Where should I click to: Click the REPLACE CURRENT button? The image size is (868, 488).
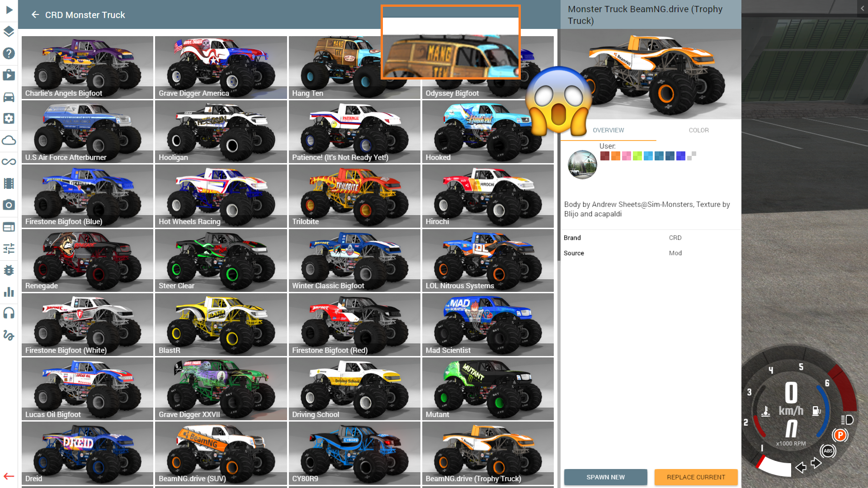coord(696,477)
